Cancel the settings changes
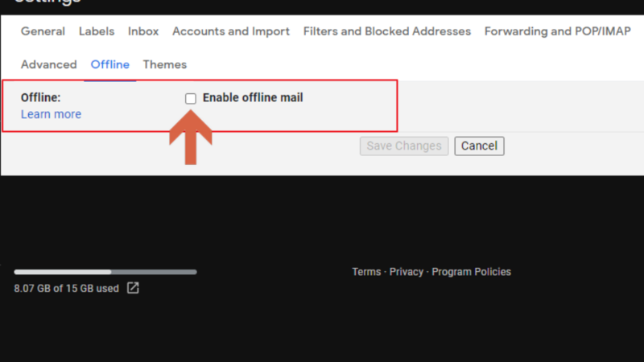The height and width of the screenshot is (362, 644). tap(479, 146)
